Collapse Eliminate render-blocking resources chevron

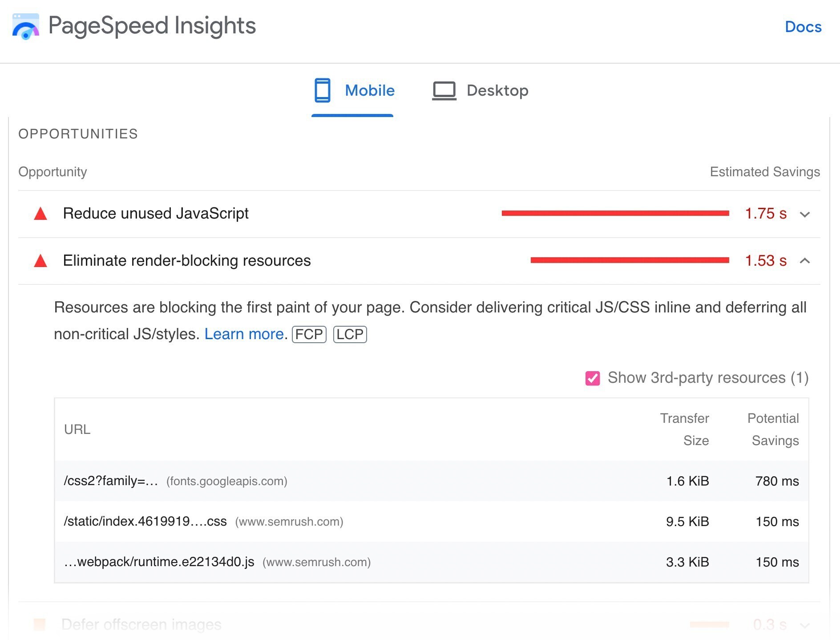point(805,261)
